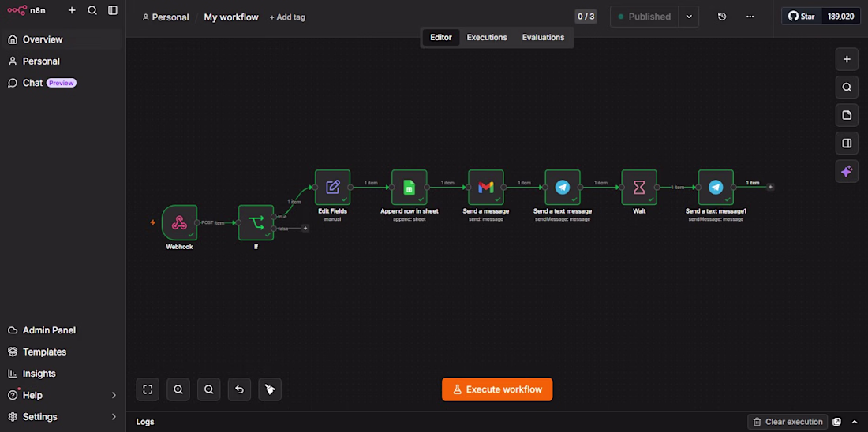Select the If node
868x432 pixels.
(x=256, y=222)
